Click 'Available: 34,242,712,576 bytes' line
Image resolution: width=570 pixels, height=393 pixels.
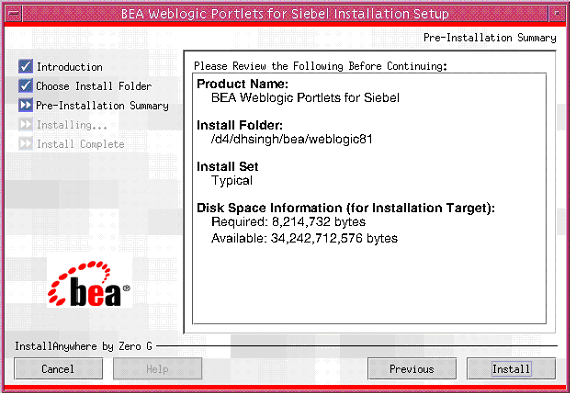[305, 238]
